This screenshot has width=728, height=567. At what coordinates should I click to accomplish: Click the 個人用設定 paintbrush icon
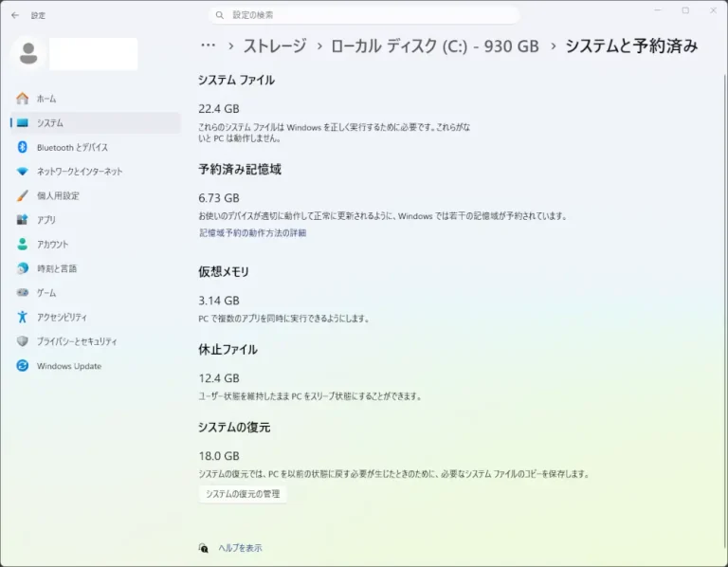pyautogui.click(x=23, y=195)
